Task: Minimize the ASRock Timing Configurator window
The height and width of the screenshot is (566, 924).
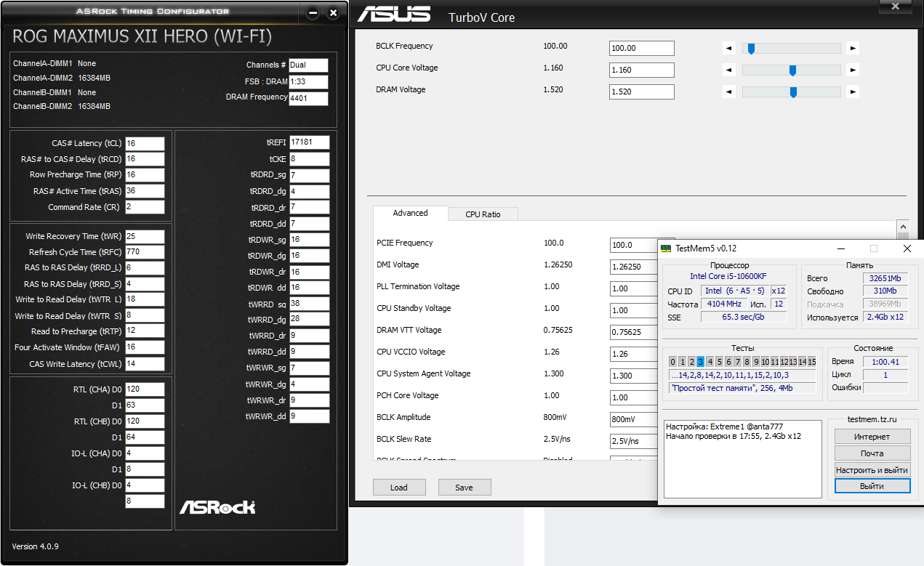Action: tap(313, 13)
